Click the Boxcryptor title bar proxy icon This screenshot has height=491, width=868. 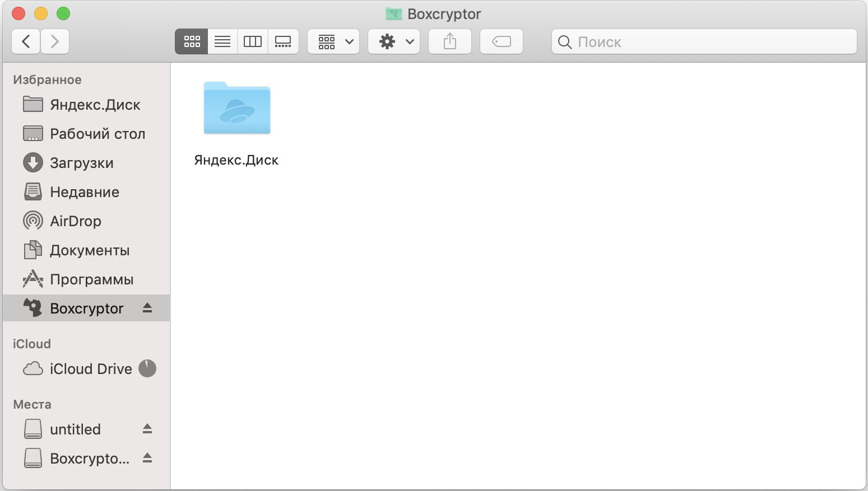coord(394,14)
